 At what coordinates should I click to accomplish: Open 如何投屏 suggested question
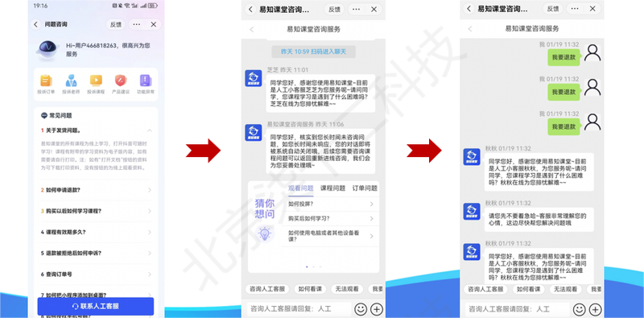(x=331, y=204)
